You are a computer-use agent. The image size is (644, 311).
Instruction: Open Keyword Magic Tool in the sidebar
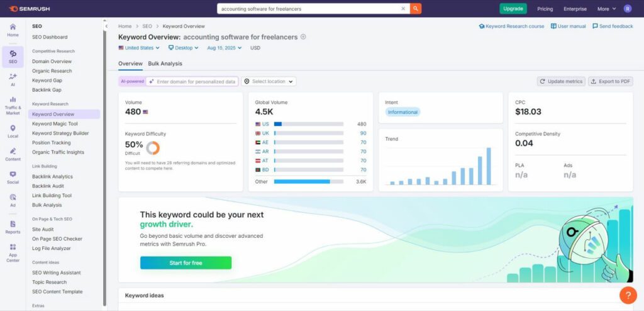tap(55, 124)
